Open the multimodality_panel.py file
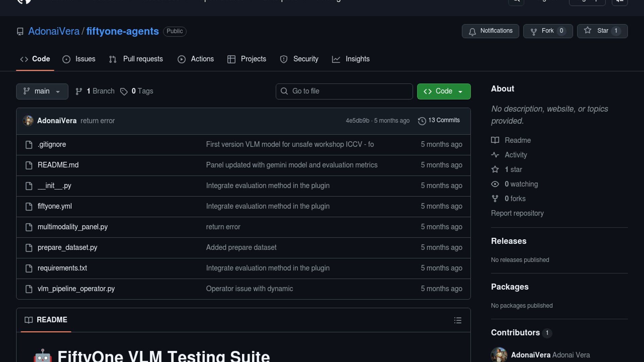 (x=72, y=227)
